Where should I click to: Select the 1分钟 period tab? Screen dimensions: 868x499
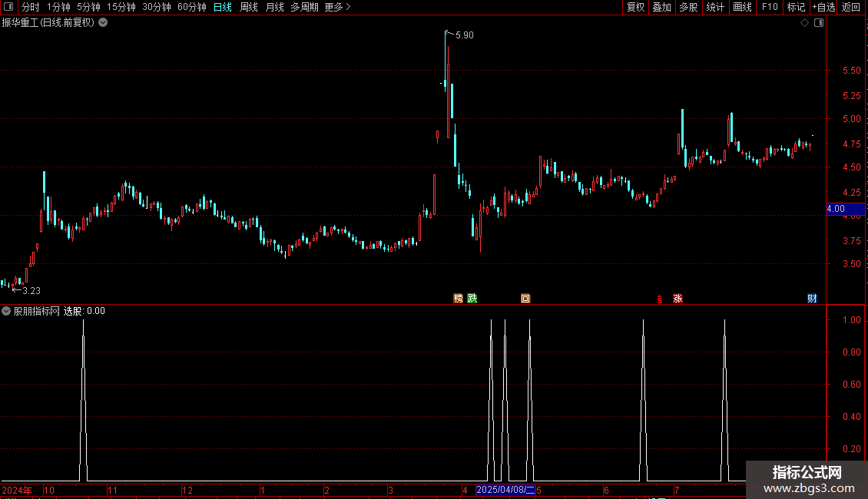(x=58, y=7)
